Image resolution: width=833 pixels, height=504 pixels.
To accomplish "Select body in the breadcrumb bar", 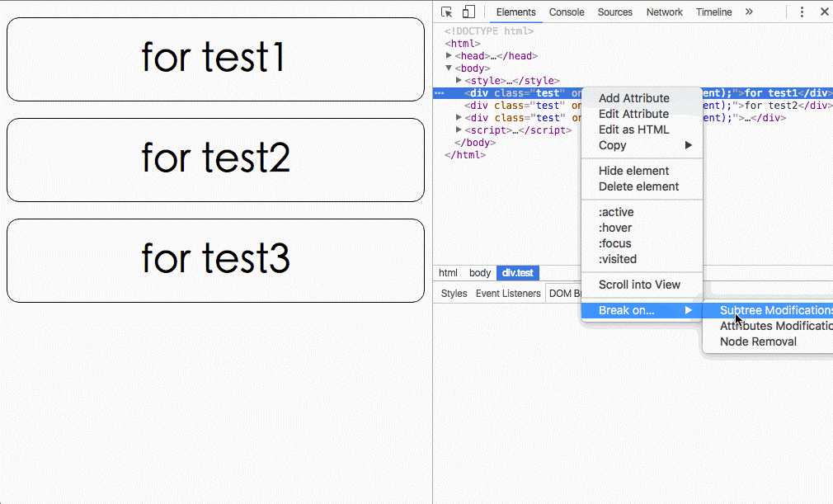I will [x=480, y=273].
